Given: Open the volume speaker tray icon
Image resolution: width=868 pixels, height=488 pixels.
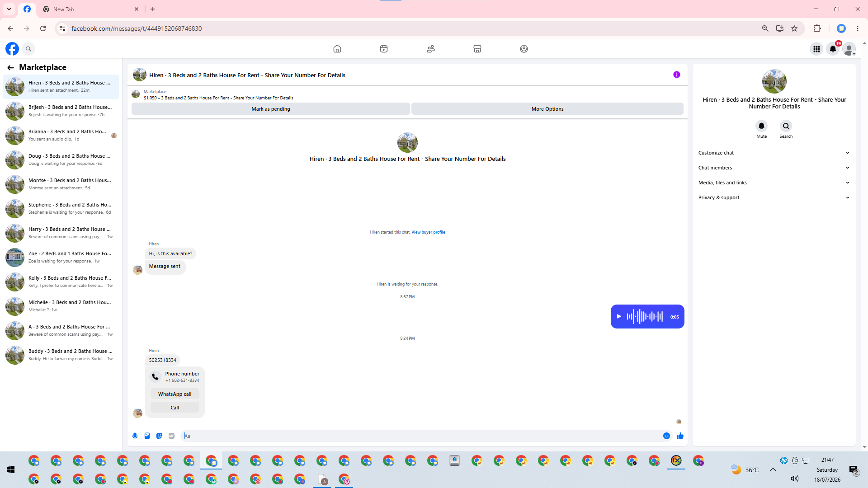Looking at the screenshot, I should click(x=795, y=479).
